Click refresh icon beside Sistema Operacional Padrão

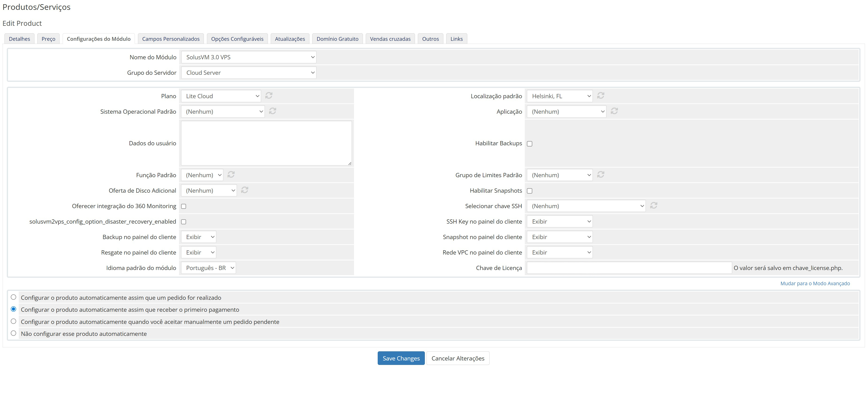pos(273,111)
